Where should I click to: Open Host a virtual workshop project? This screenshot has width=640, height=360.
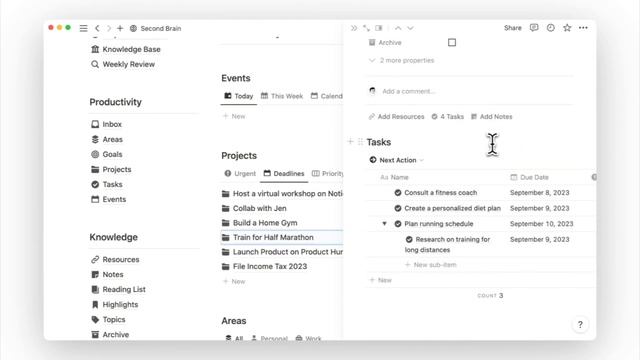coord(282,193)
